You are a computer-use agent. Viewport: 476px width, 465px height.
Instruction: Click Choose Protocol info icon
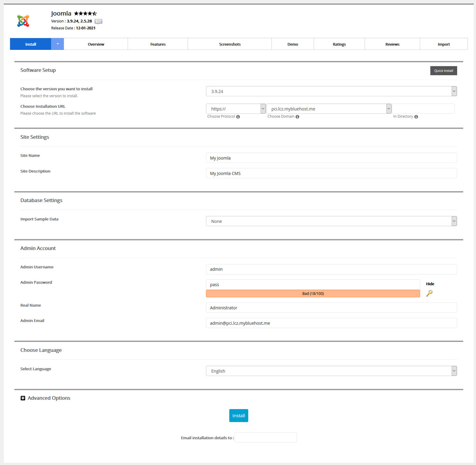pos(238,117)
